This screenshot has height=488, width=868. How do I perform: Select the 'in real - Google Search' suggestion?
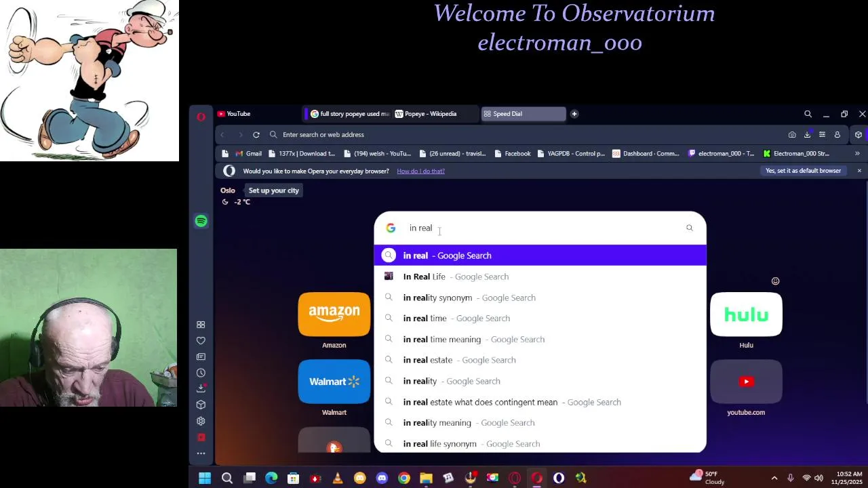(x=540, y=256)
